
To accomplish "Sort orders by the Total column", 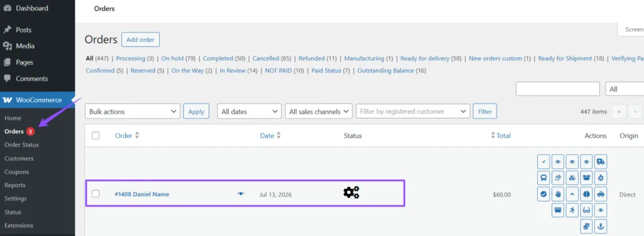I will point(501,136).
